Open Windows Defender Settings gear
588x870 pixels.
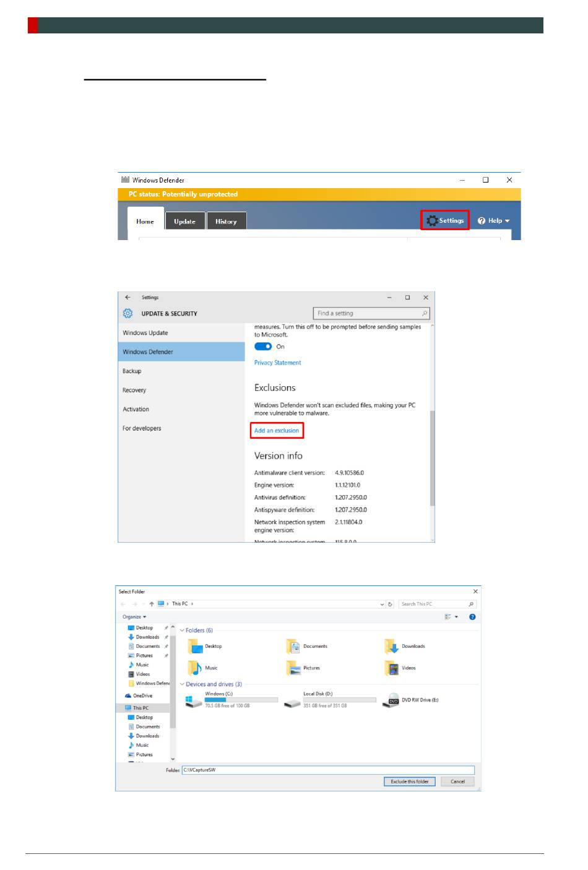tap(433, 221)
